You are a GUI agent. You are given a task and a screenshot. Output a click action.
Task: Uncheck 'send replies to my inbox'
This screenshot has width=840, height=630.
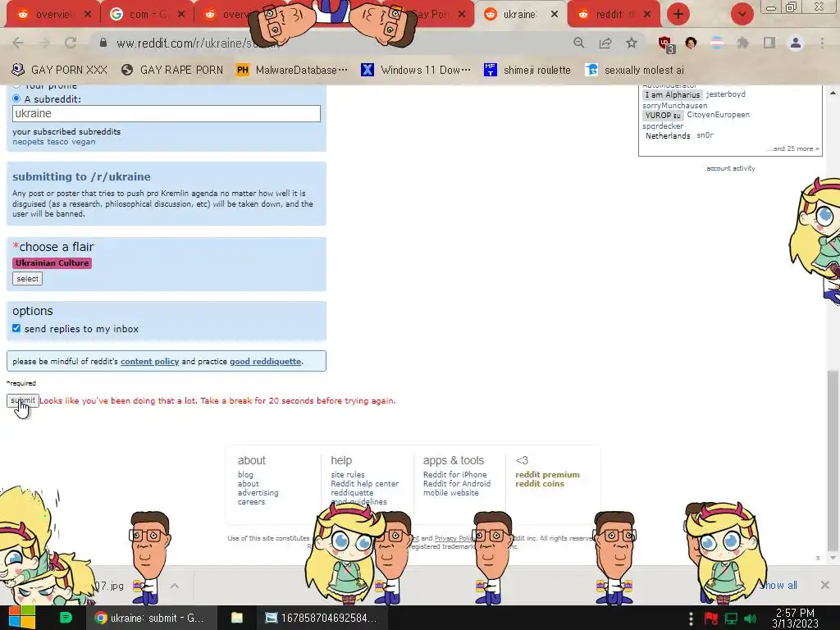[16, 328]
